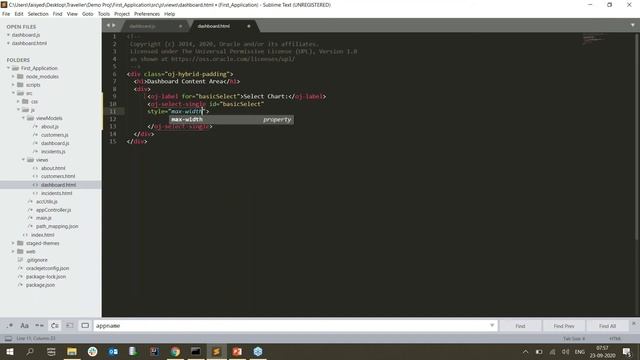Expand the node_modules folder
The height and width of the screenshot is (360, 640).
(13, 76)
